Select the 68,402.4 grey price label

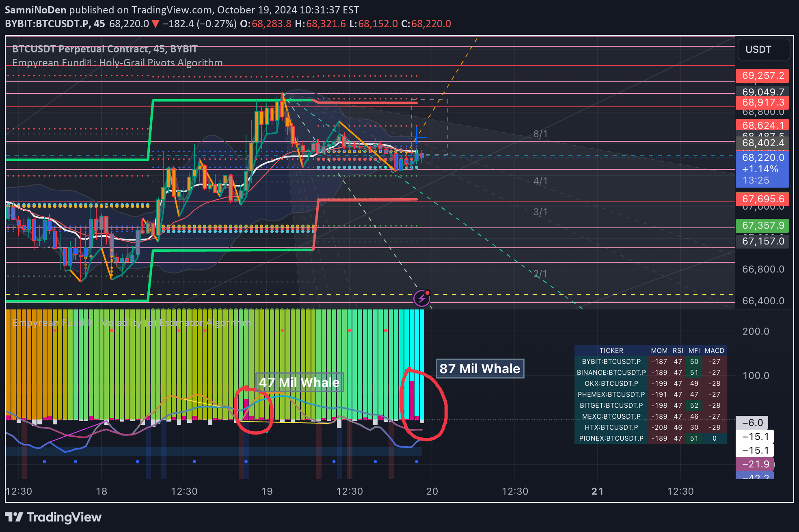click(x=762, y=143)
